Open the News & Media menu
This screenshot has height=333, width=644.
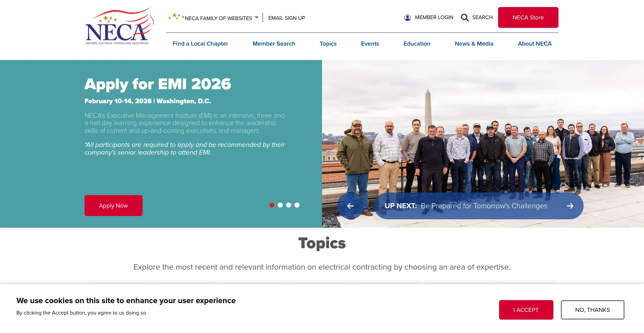[474, 44]
